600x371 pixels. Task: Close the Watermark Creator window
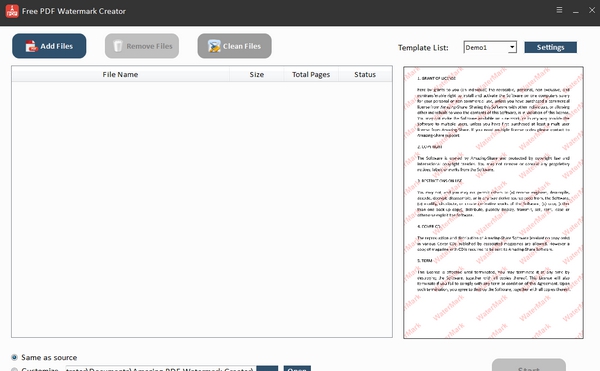click(x=592, y=10)
